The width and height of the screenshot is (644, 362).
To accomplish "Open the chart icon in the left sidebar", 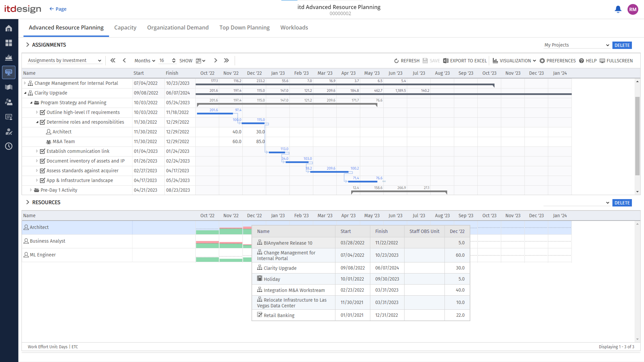I will pos(9,58).
